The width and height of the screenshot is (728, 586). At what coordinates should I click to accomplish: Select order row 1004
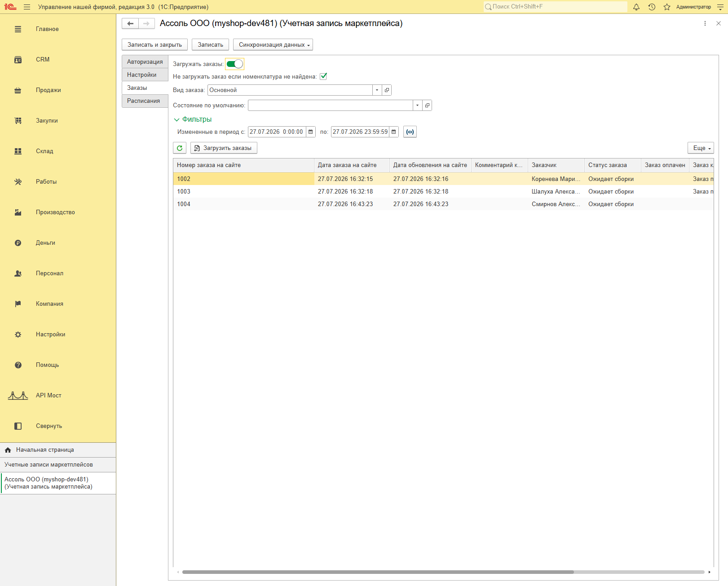[x=443, y=204]
